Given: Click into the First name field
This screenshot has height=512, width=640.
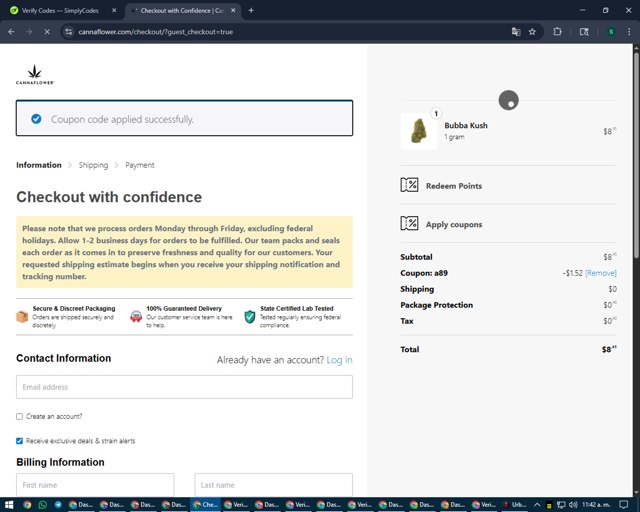Looking at the screenshot, I should pos(95,485).
